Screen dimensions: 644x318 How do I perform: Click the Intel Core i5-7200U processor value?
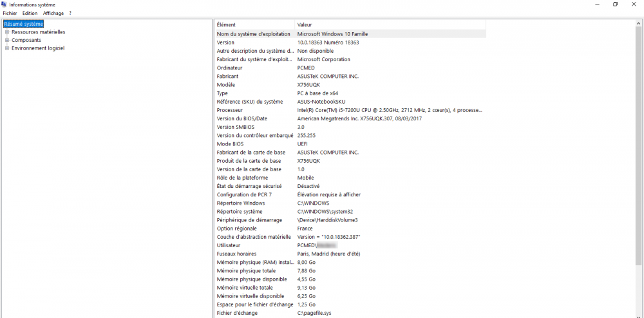pyautogui.click(x=390, y=110)
